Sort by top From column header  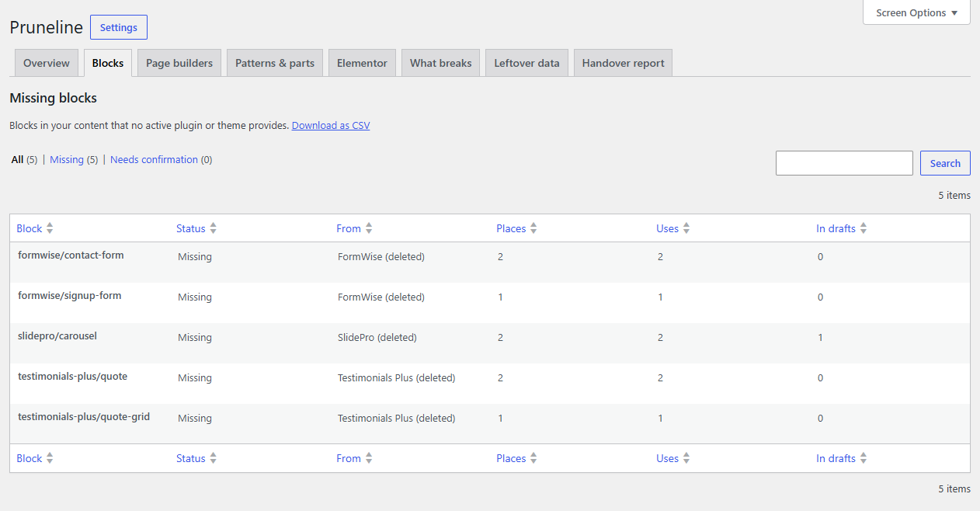349,228
